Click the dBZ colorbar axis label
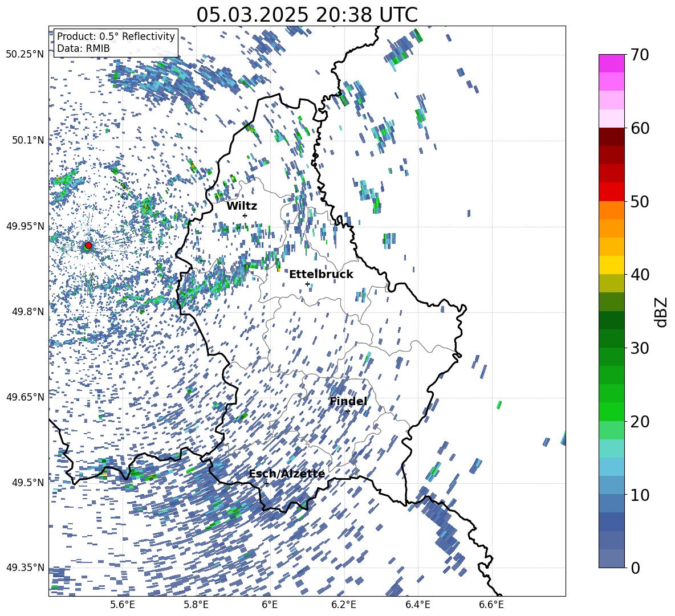The width and height of the screenshot is (675, 616). tap(662, 312)
